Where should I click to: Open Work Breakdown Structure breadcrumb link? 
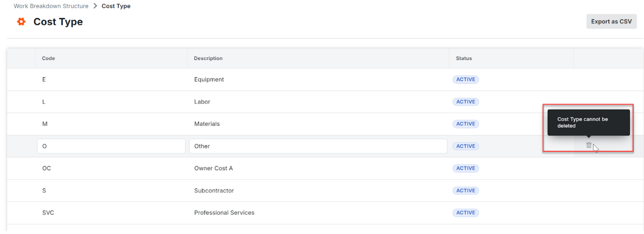(x=51, y=6)
